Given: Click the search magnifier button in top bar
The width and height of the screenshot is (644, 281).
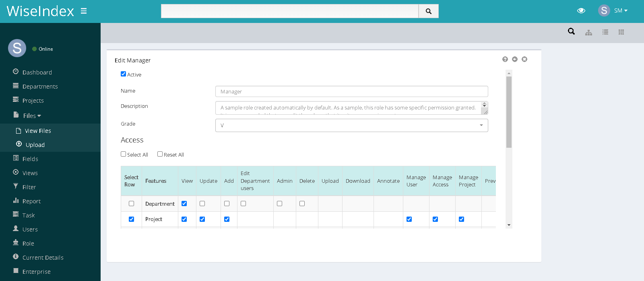Looking at the screenshot, I should pyautogui.click(x=428, y=11).
